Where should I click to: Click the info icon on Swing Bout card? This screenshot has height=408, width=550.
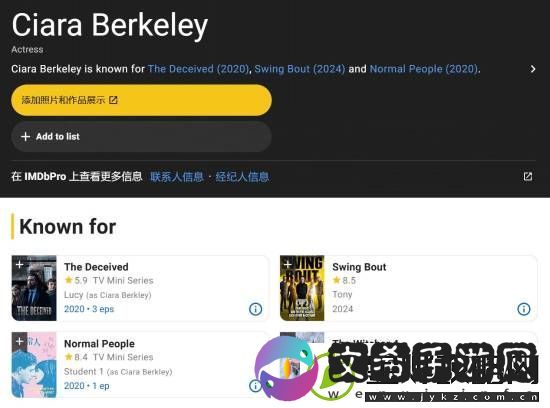(524, 309)
